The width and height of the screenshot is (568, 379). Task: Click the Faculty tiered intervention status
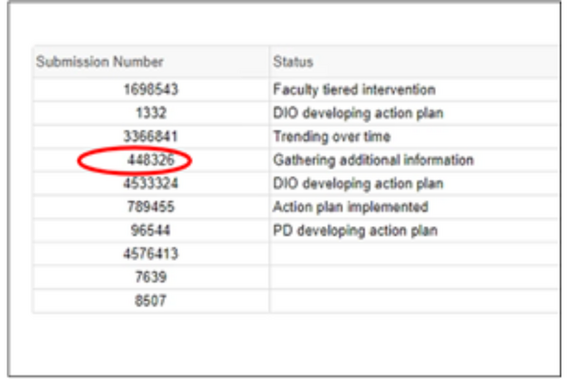(354, 89)
